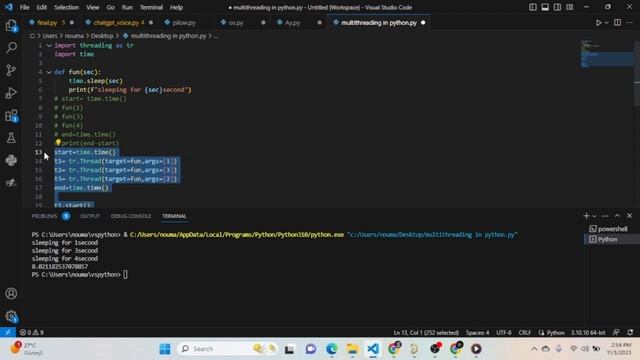Open the Search view in activity bar
This screenshot has height=360, width=640.
tap(11, 47)
